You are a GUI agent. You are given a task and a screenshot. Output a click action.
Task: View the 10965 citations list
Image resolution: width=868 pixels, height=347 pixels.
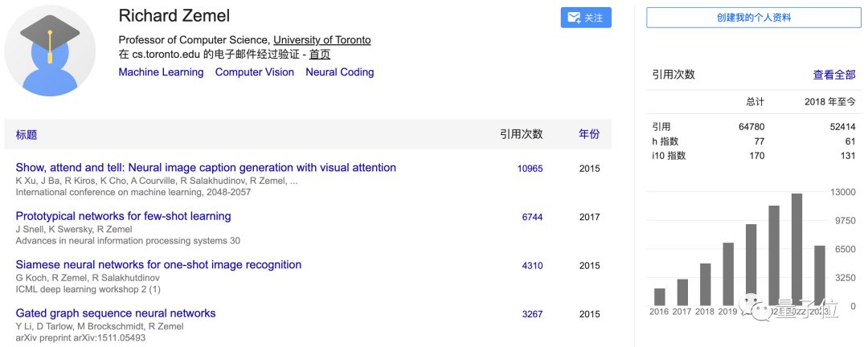pyautogui.click(x=530, y=169)
